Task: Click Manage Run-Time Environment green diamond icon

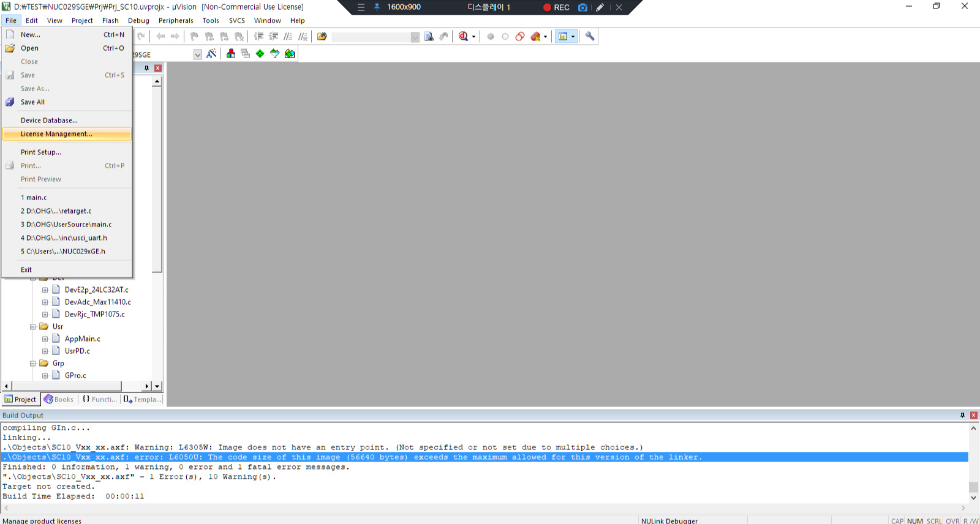Action: coord(260,54)
